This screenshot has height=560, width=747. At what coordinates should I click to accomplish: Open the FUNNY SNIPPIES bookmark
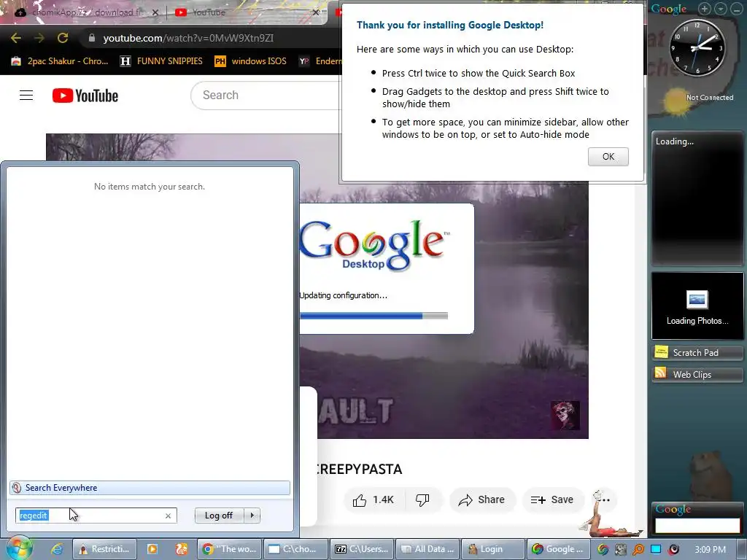point(161,61)
